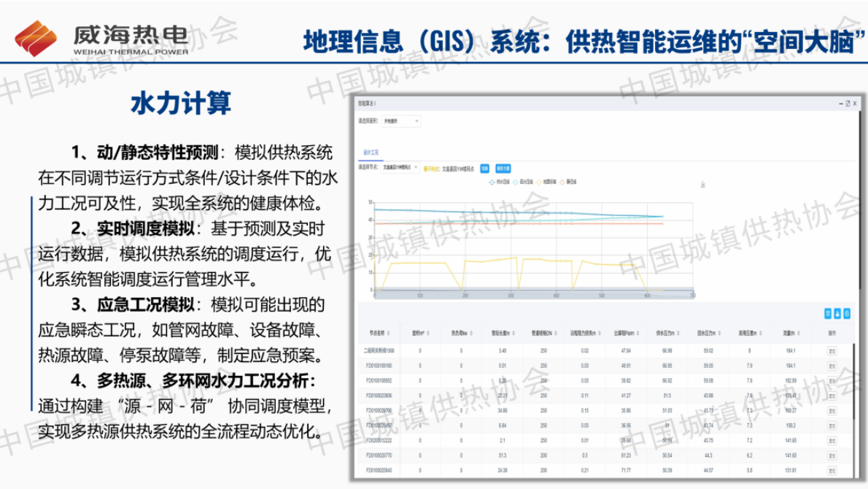Viewport: 868px width, 489px height.
Task: Click the column settings grid icon above the table
Action: [828, 313]
